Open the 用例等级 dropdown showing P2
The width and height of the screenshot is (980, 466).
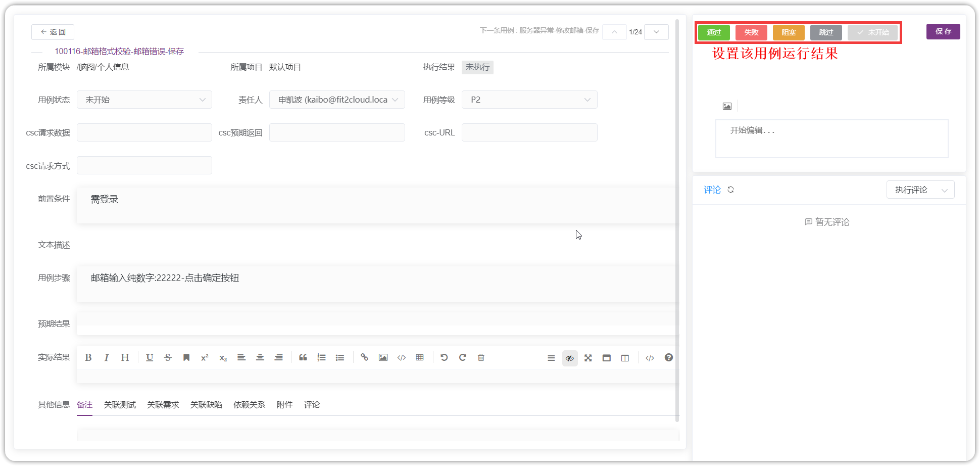tap(529, 100)
